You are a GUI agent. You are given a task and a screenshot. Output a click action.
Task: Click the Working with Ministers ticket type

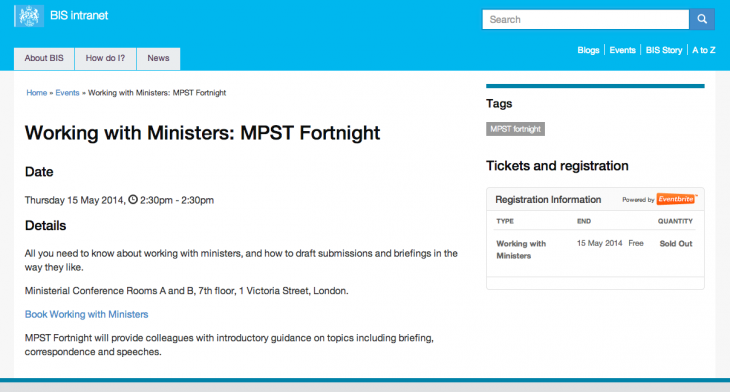click(521, 250)
